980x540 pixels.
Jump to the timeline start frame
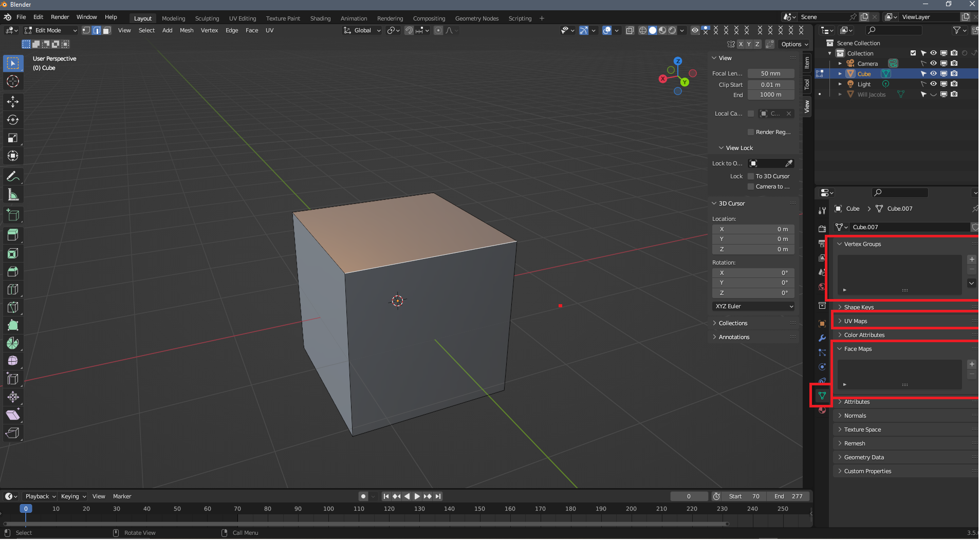click(x=386, y=496)
